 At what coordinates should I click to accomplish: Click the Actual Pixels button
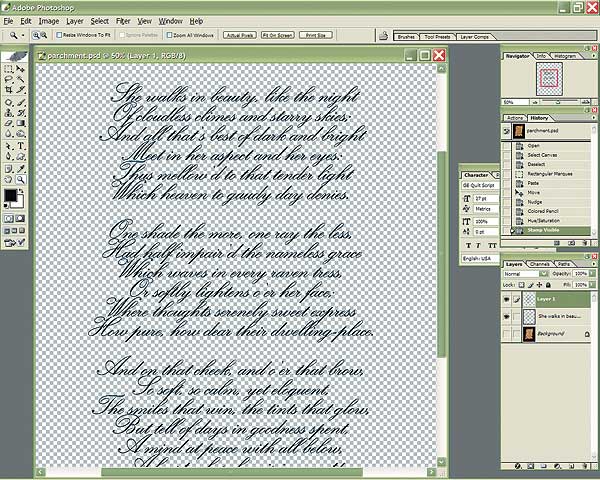[x=240, y=35]
